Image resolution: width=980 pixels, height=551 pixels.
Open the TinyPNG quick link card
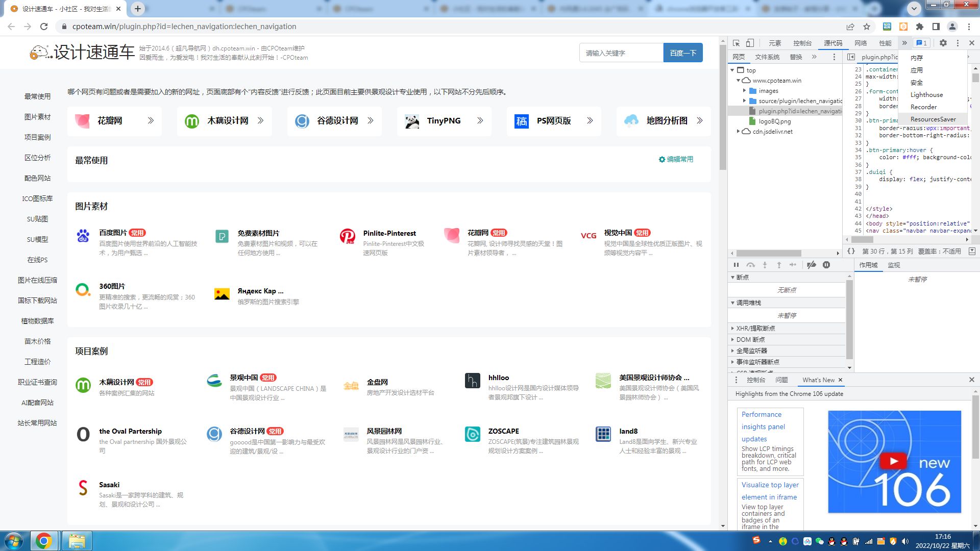(x=444, y=121)
